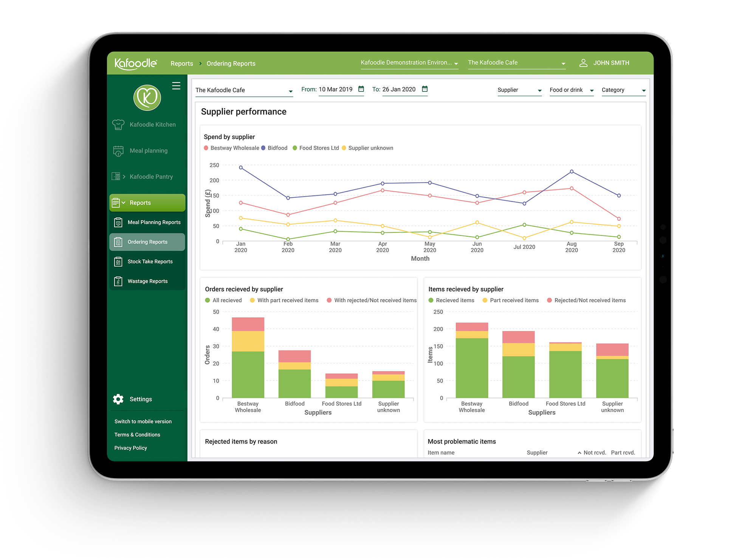Click the Kafoodle logo in the header
This screenshot has height=558, width=756.
tap(136, 63)
